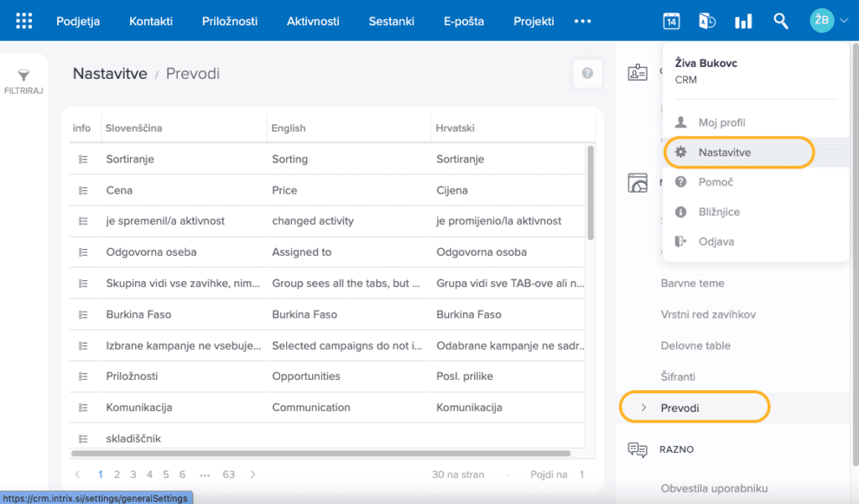Expand the more menu items ellipsis
The image size is (859, 504).
(582, 21)
